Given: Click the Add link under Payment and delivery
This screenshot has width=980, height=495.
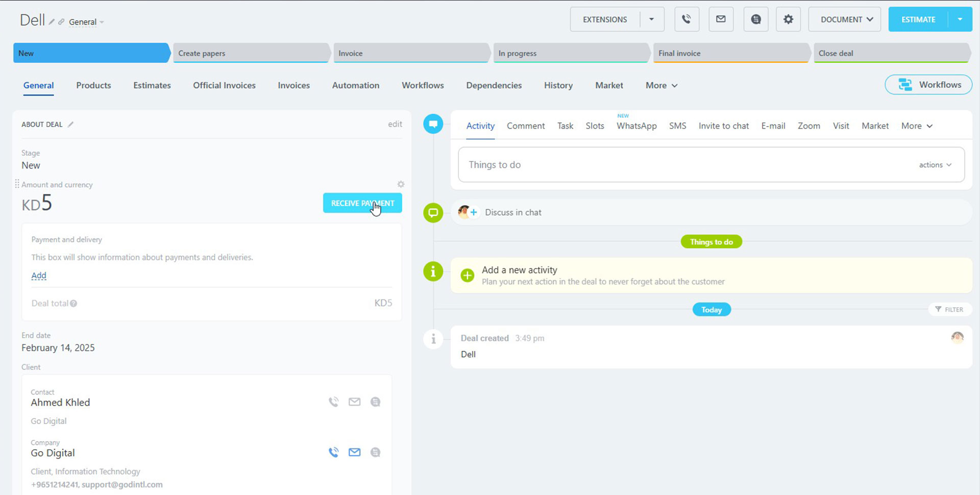Looking at the screenshot, I should [39, 276].
